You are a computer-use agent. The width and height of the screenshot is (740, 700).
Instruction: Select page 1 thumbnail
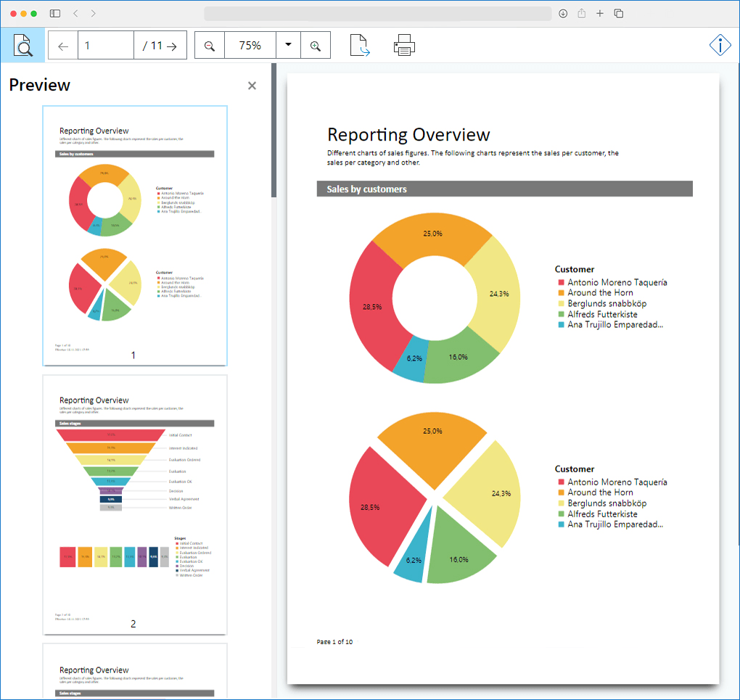[x=135, y=236]
